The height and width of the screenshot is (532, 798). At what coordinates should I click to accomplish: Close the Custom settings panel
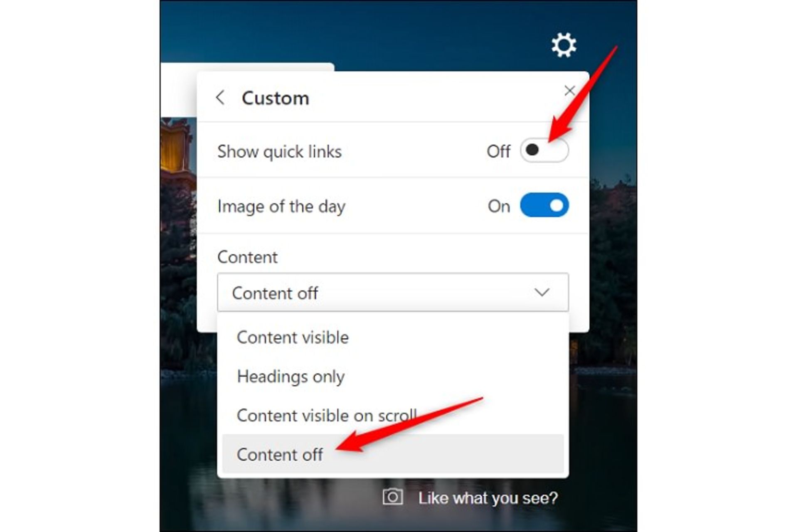point(569,91)
